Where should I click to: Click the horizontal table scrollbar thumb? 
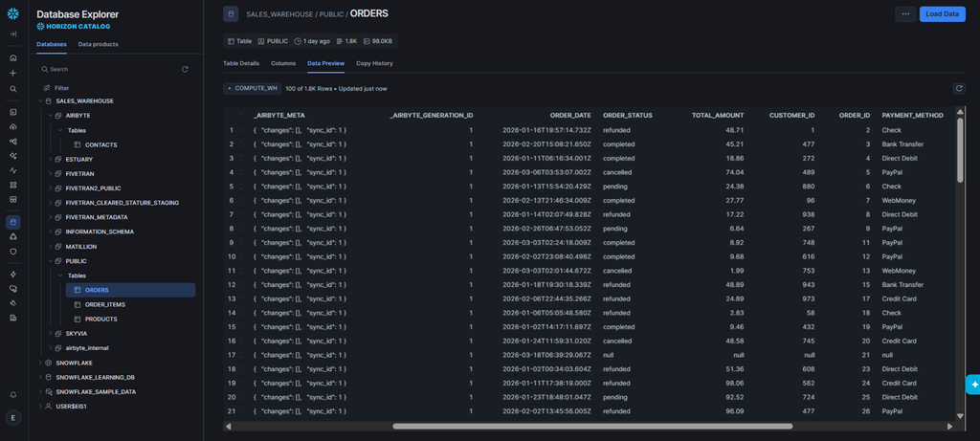pyautogui.click(x=592, y=426)
